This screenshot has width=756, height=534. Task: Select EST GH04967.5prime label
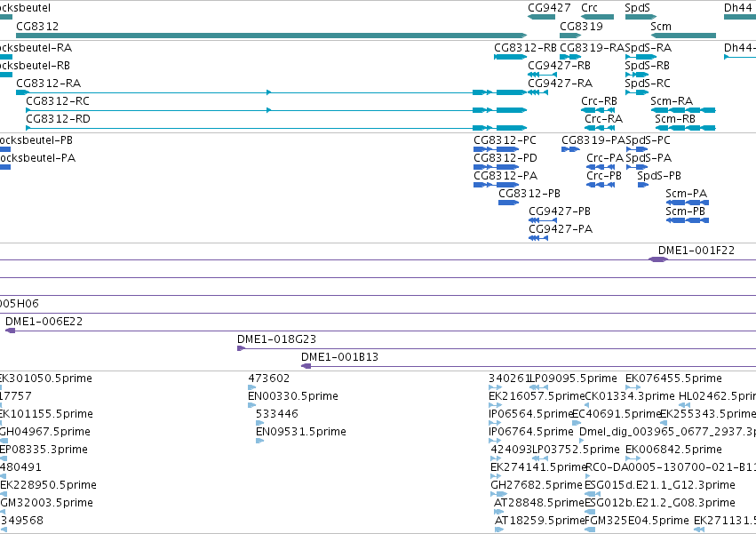pyautogui.click(x=44, y=432)
